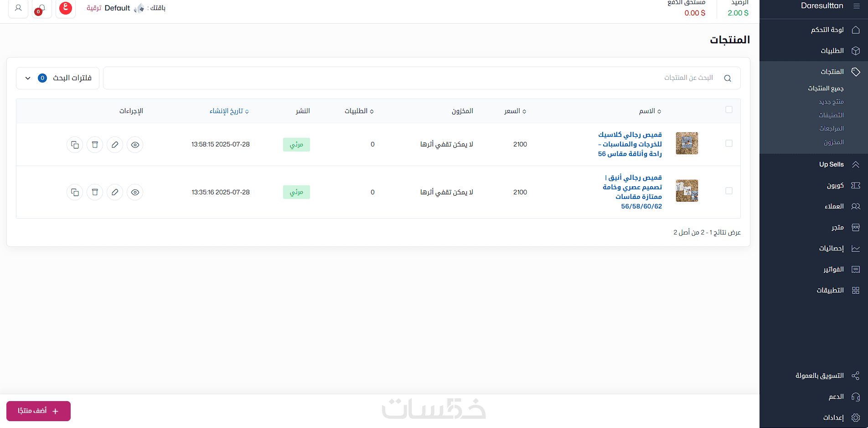Click the 0.00 $ due payment amount
This screenshot has height=428, width=868.
695,13
